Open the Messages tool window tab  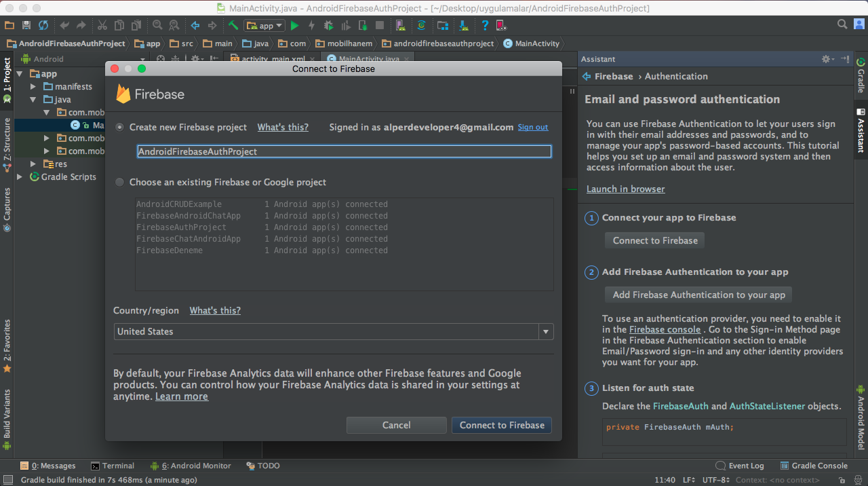point(48,466)
